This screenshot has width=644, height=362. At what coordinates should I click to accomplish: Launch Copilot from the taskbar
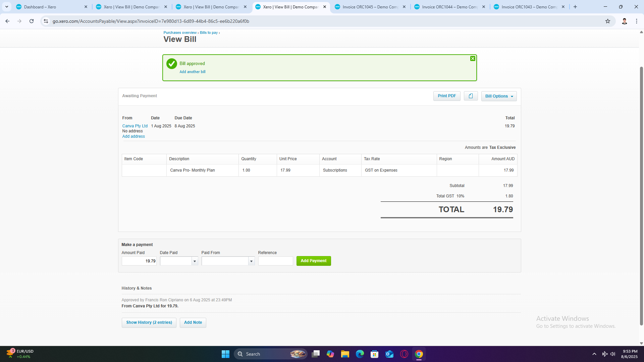tap(330, 354)
